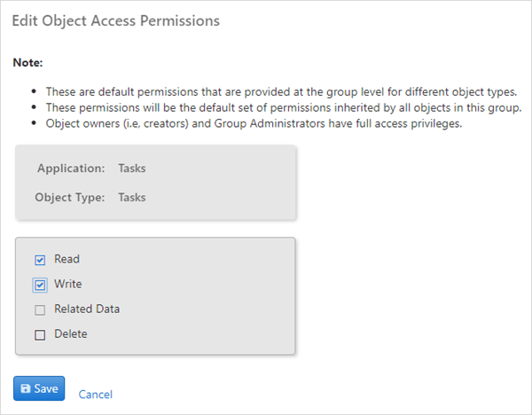Click the Related Data label
Screen dimensions: 532x415
(87, 309)
